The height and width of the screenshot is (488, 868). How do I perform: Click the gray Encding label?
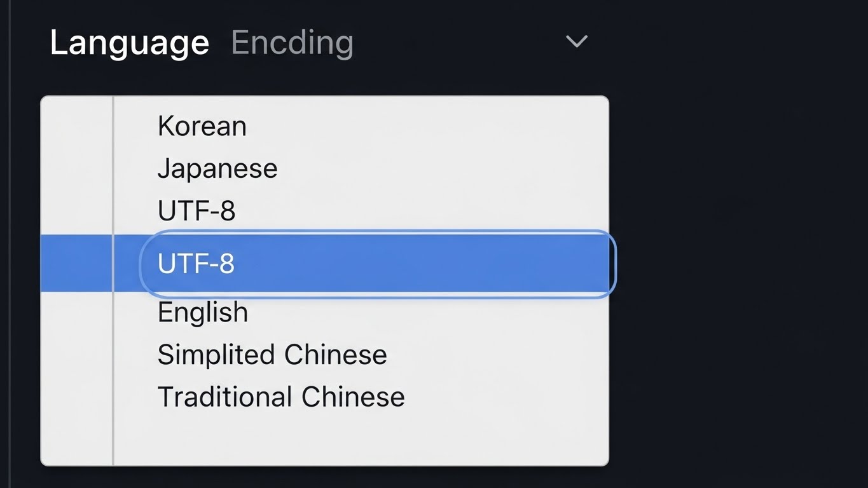click(292, 43)
